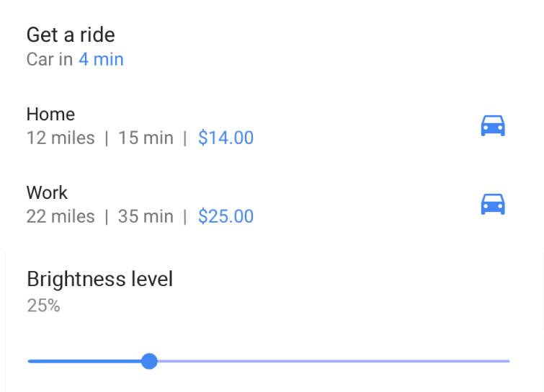Click the $14.00 fare for Home
This screenshot has width=544, height=392.
(226, 138)
